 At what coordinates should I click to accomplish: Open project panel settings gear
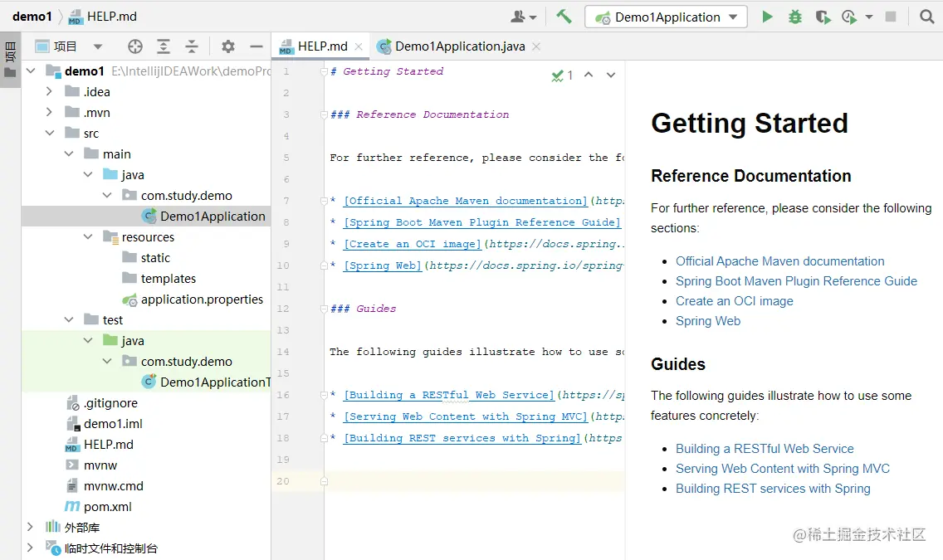(228, 46)
